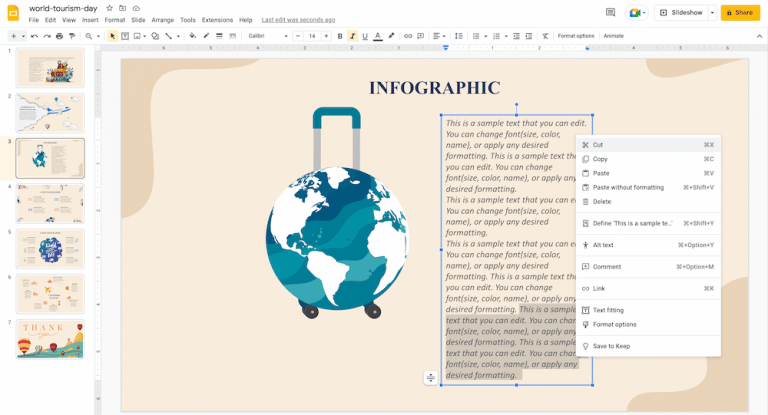This screenshot has width=768, height=415.
Task: Click the line spacing icon
Action: click(x=458, y=36)
